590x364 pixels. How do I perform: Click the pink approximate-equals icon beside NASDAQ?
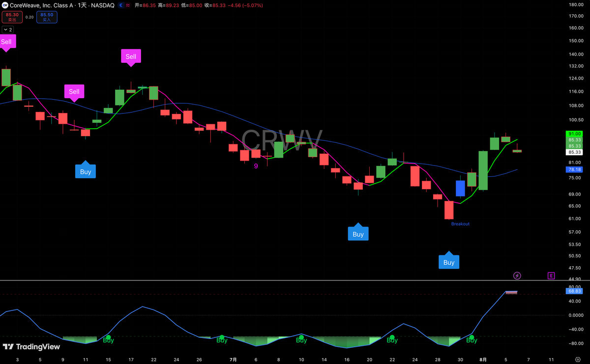pos(128,5)
